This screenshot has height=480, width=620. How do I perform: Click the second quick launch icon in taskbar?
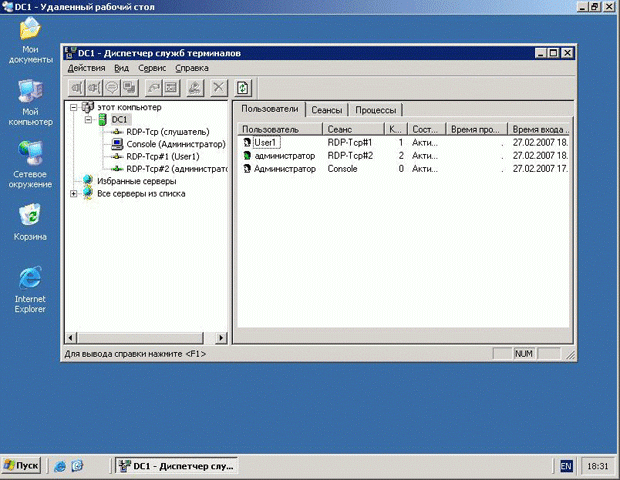click(77, 466)
